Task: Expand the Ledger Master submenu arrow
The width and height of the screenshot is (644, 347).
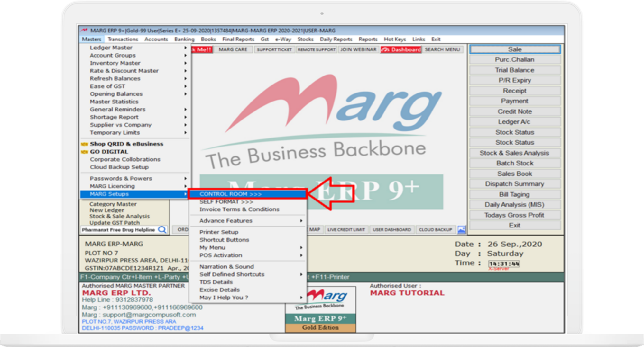Action: [185, 48]
